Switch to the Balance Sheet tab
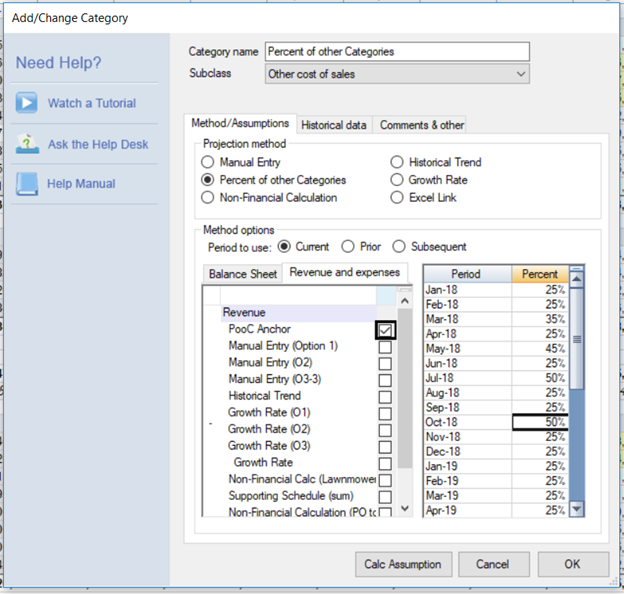Screen dimensions: 624x594 click(243, 274)
